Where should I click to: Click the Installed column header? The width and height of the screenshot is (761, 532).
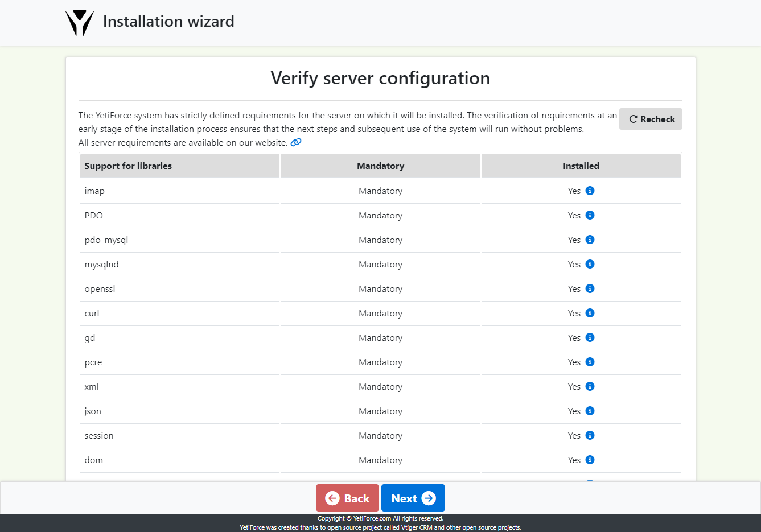coord(581,166)
